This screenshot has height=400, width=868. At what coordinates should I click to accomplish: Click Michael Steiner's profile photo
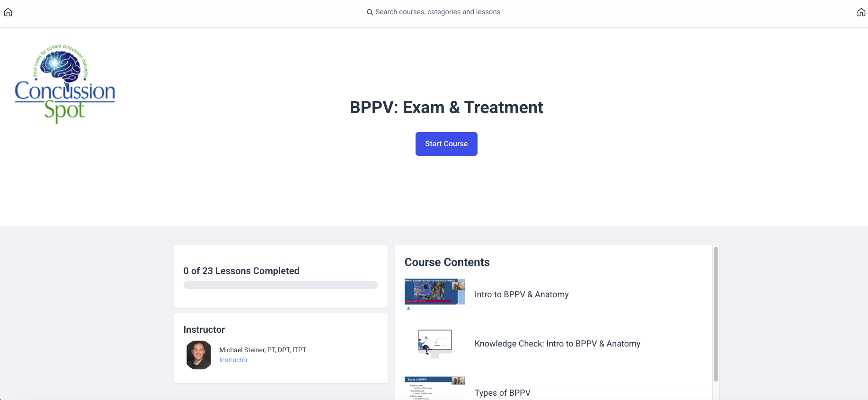[x=199, y=355]
